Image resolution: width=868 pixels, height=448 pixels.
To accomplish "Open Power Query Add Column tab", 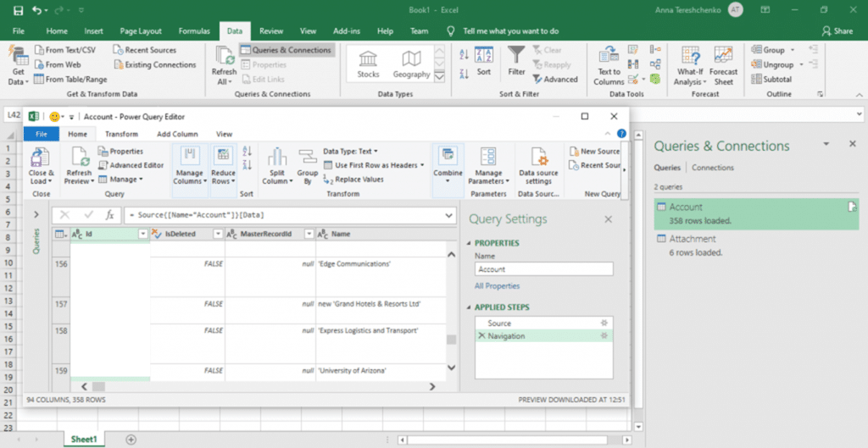I will pos(177,134).
